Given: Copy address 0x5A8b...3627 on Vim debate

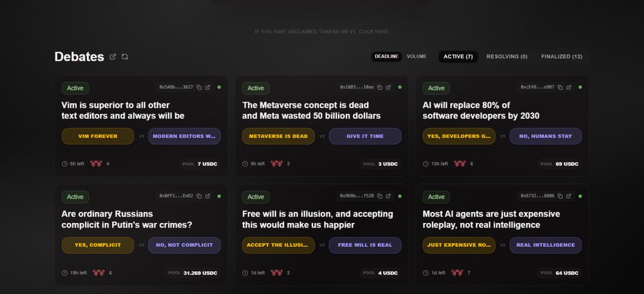Looking at the screenshot, I should 199,87.
